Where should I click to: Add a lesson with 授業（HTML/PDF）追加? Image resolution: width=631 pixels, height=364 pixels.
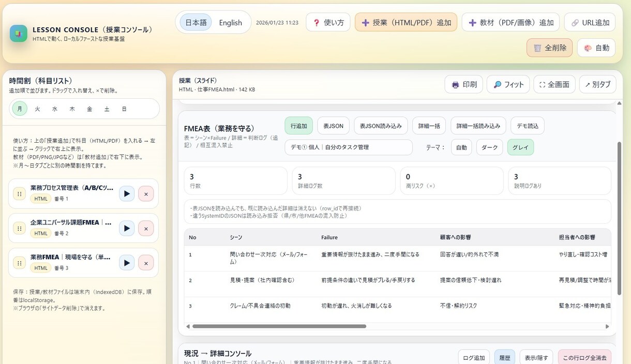(406, 22)
